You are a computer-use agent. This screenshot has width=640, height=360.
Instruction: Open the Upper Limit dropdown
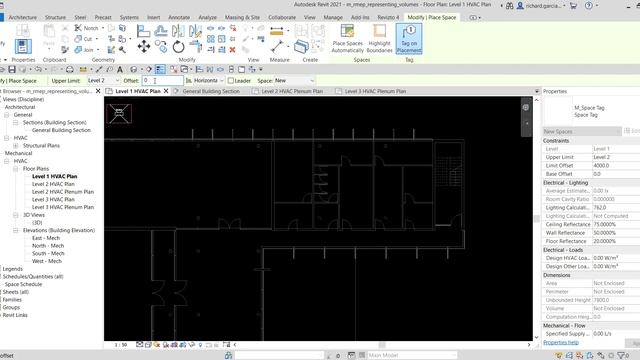[x=103, y=81]
